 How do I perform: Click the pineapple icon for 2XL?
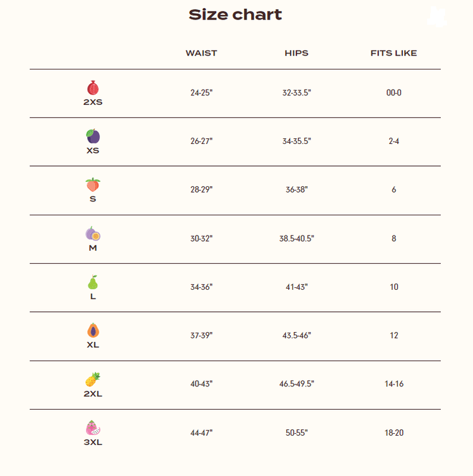point(93,379)
